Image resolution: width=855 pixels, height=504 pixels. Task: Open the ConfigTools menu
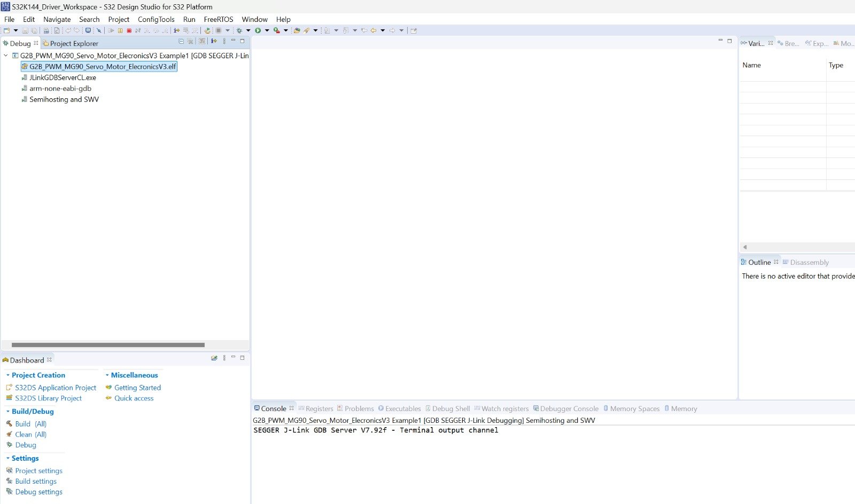(156, 19)
